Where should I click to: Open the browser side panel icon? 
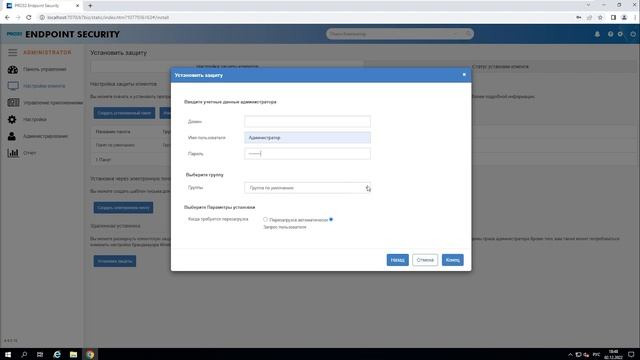coord(613,18)
